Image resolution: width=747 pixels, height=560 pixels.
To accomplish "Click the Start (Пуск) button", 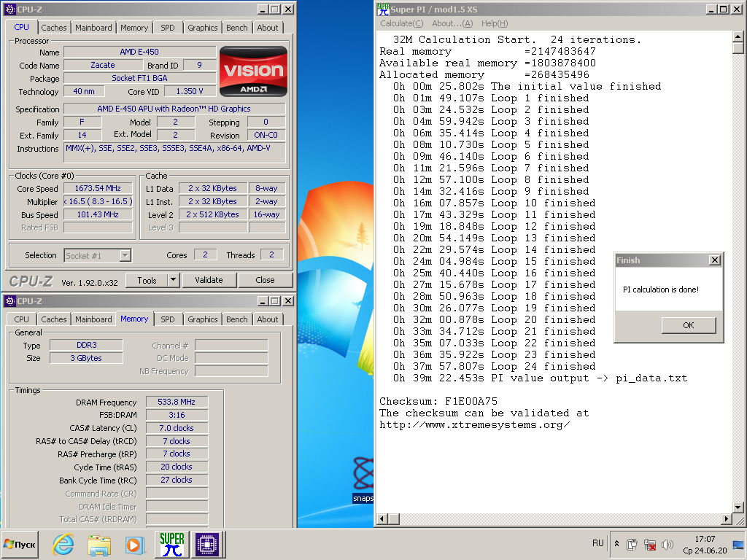I will click(20, 544).
